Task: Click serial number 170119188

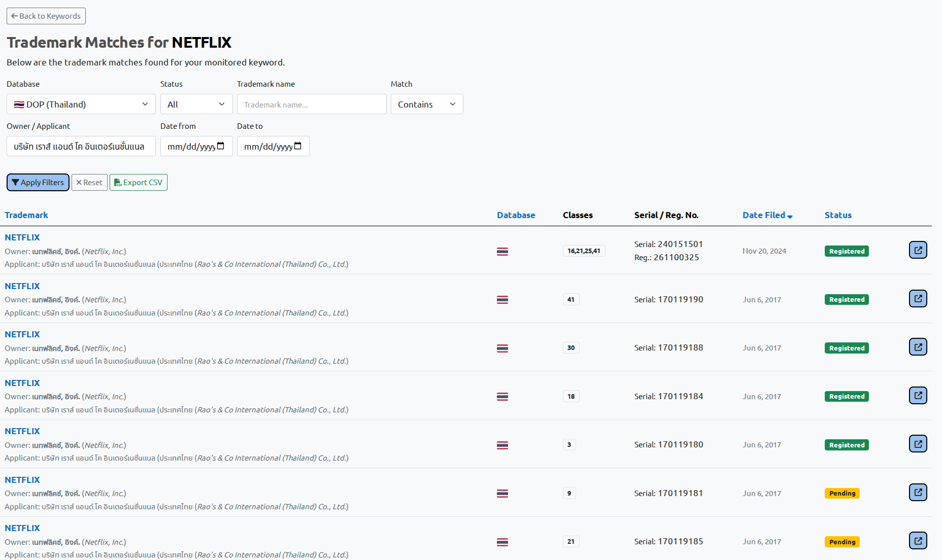Action: [x=681, y=348]
